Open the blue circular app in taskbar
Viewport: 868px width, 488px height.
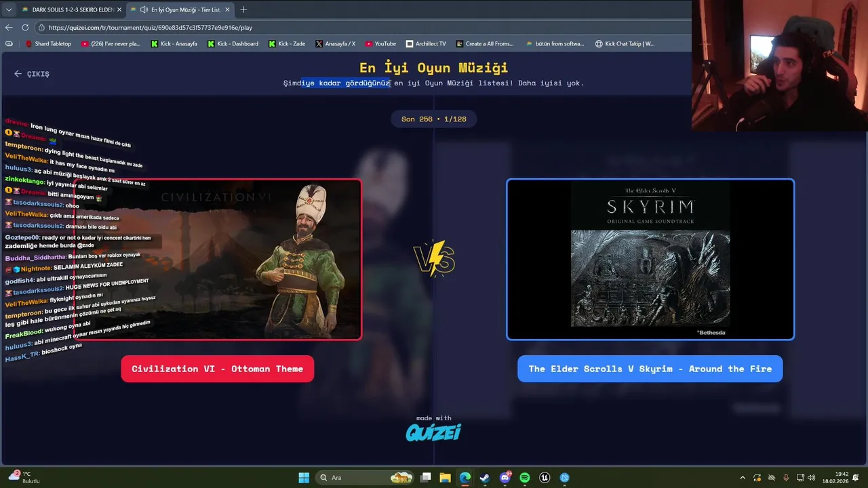click(565, 477)
